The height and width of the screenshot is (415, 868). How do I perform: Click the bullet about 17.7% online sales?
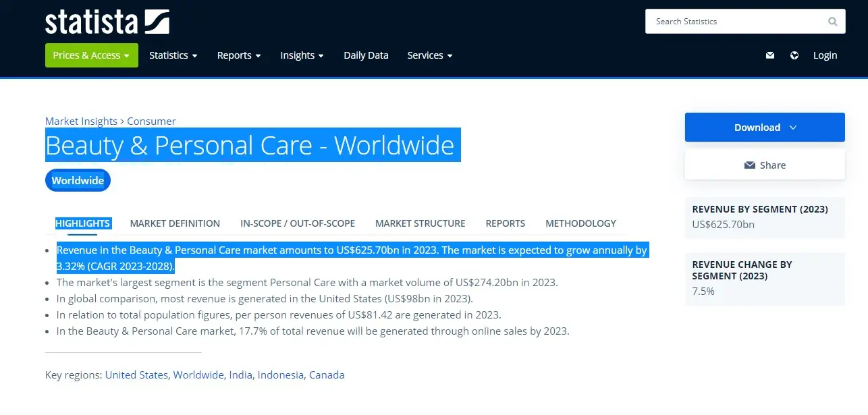[x=313, y=331]
